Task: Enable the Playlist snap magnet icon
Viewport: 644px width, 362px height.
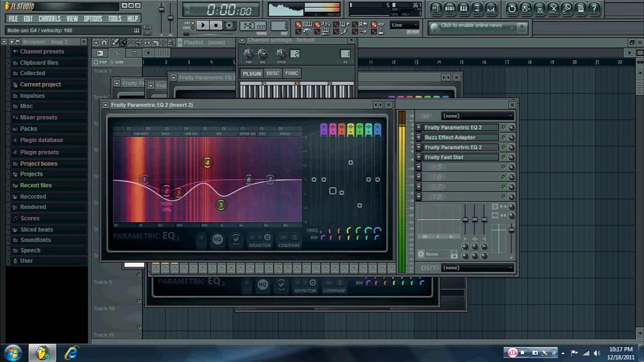Action: [104, 43]
